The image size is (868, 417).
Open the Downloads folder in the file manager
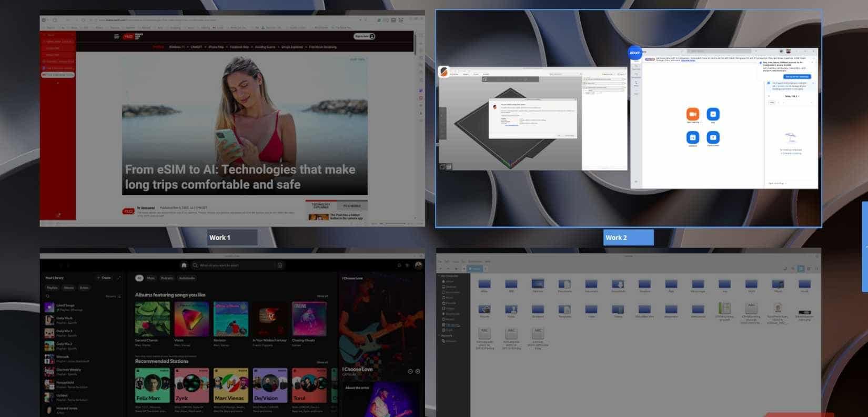(618, 285)
